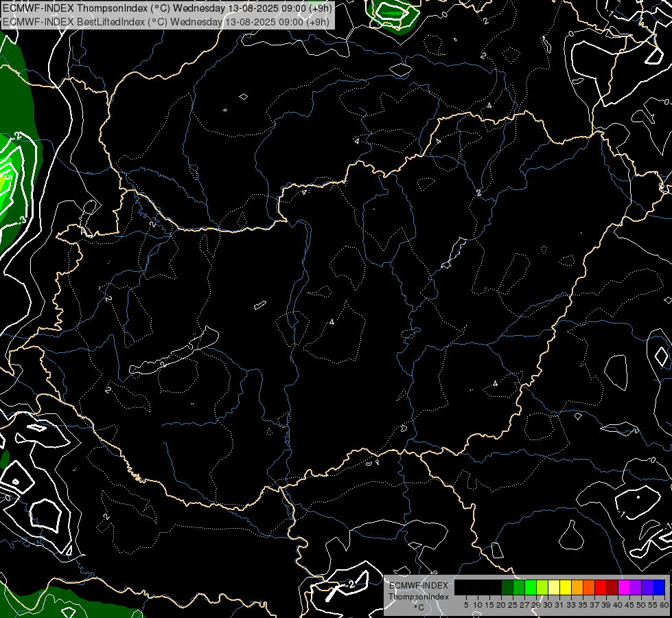Click the legend tick label 31
This screenshot has width=672, height=618.
(x=559, y=605)
